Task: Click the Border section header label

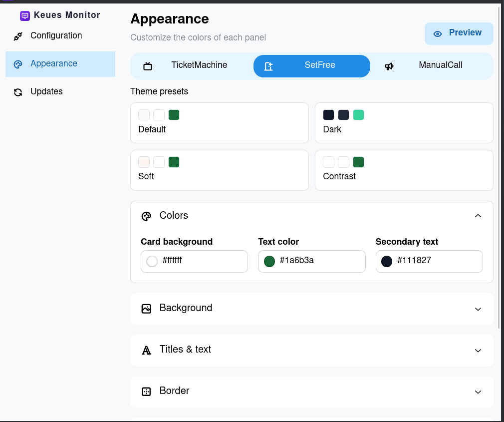Action: tap(174, 391)
